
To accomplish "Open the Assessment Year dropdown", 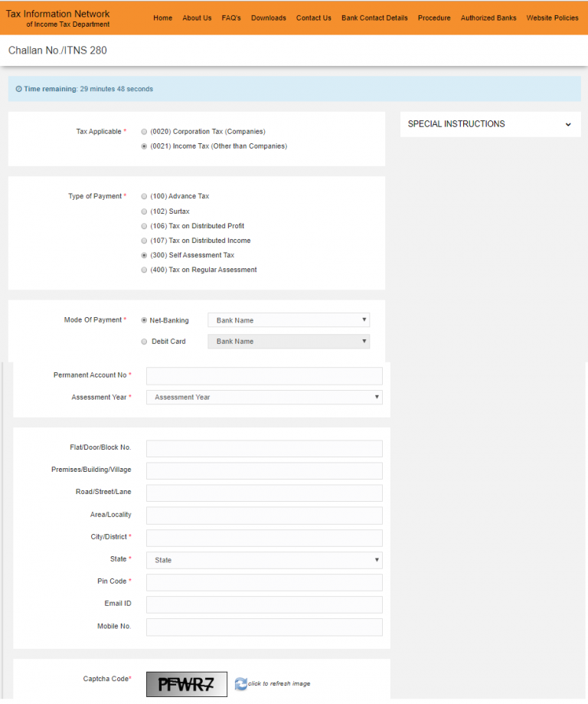I will click(x=264, y=398).
